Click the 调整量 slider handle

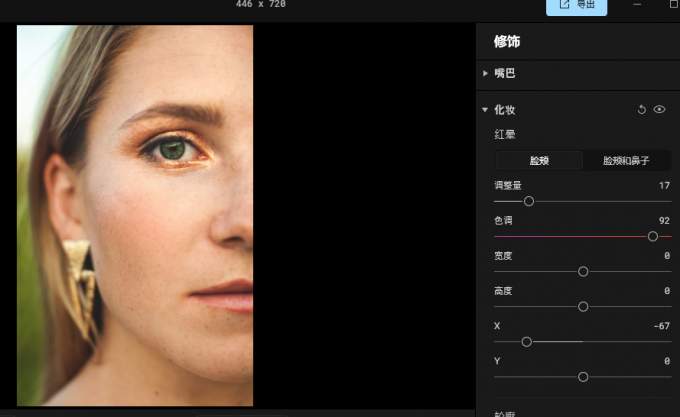coord(529,201)
